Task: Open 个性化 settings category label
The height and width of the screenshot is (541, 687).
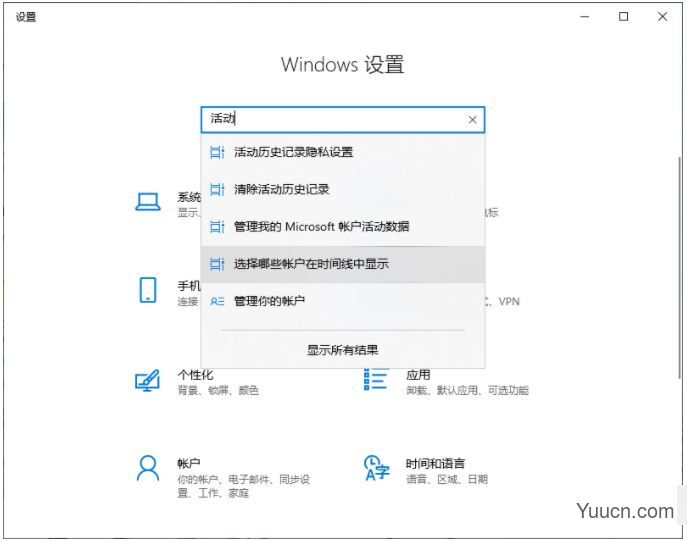Action: [195, 375]
